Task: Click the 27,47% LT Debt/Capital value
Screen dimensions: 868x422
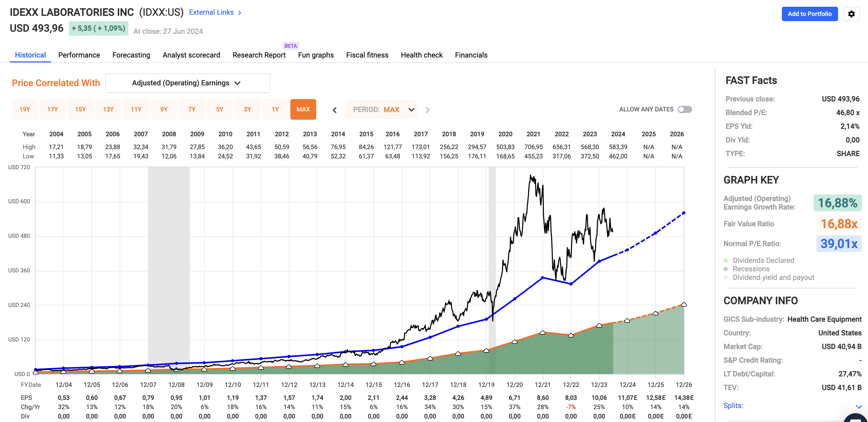Action: coord(850,374)
